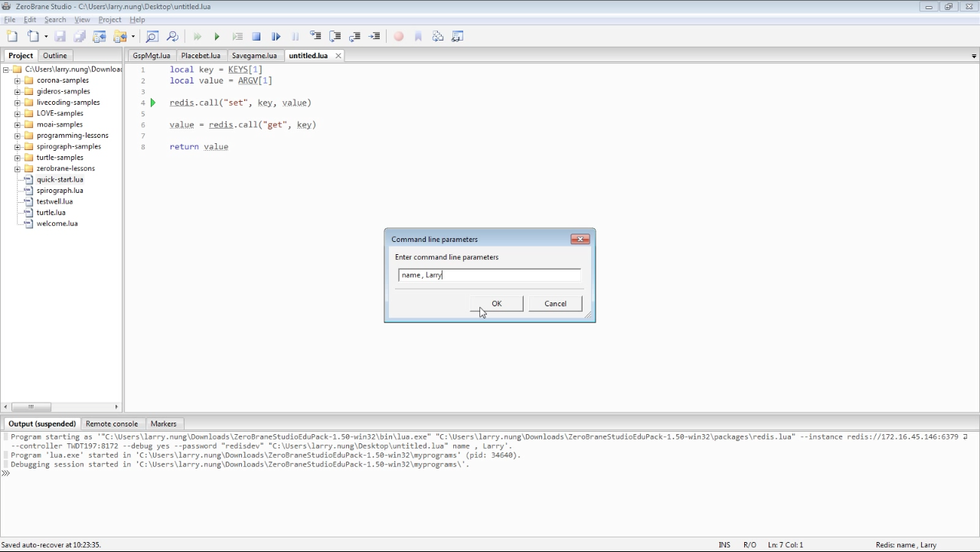This screenshot has height=552, width=980.
Task: Open the File menu
Action: (10, 19)
